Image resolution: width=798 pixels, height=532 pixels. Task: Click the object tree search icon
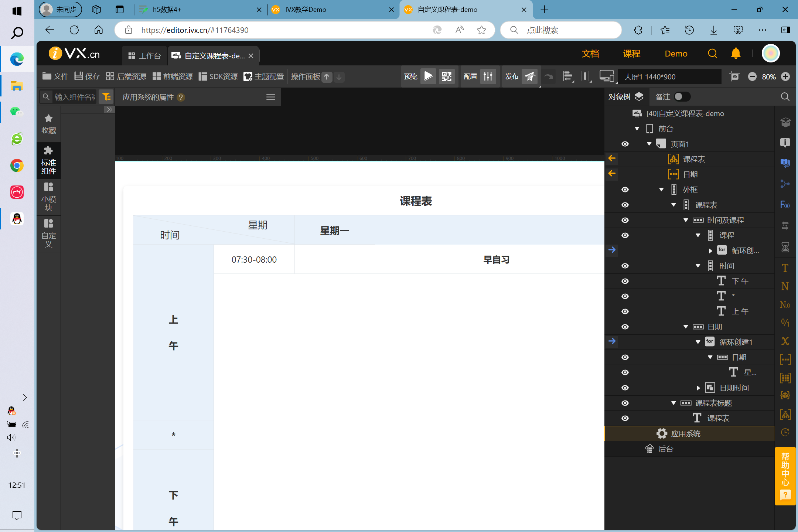click(785, 97)
